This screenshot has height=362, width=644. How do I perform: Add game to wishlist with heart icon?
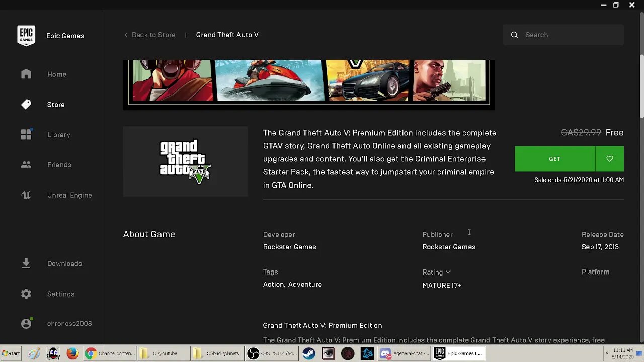pyautogui.click(x=610, y=159)
